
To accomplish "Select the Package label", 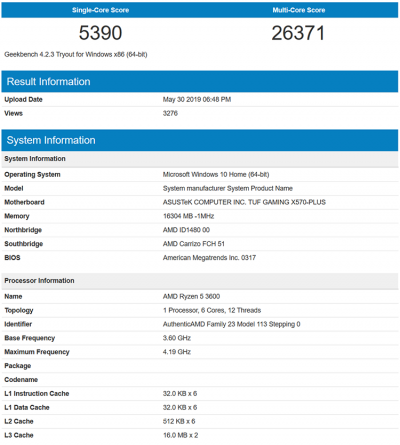I will coord(18,366).
